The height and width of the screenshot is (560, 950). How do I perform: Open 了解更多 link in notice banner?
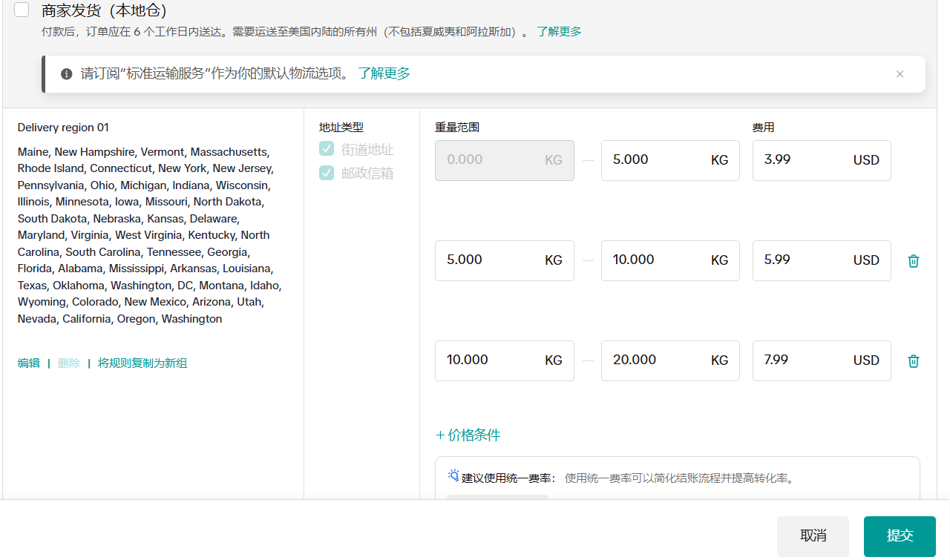(x=384, y=73)
